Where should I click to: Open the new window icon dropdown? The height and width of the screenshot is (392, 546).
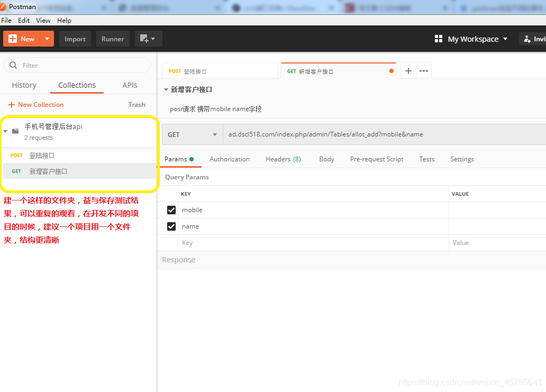pos(148,39)
